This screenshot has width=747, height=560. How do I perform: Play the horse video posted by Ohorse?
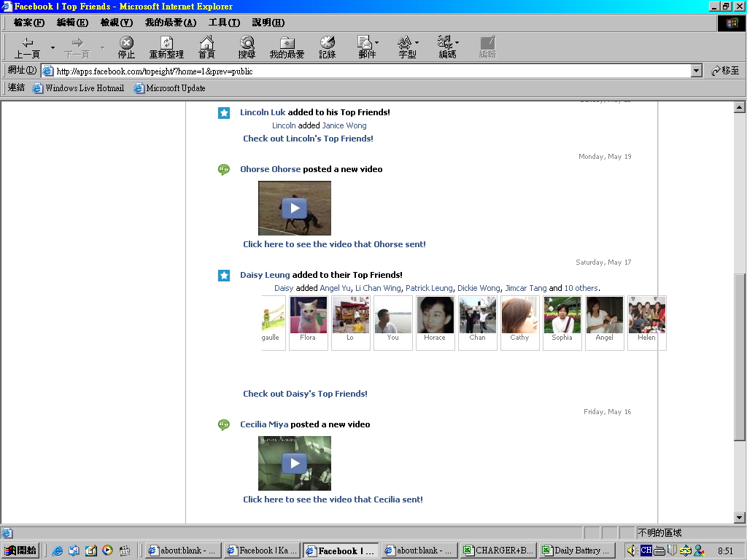[x=295, y=208]
